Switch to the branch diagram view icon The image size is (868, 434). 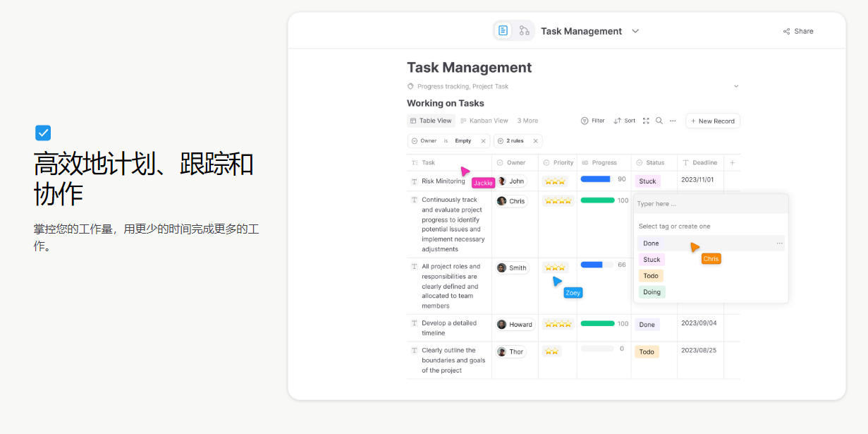tap(524, 30)
